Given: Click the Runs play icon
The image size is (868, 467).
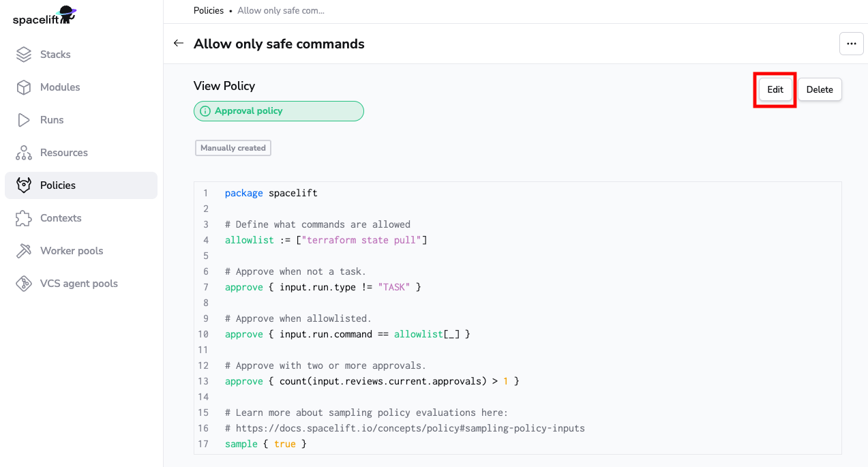Looking at the screenshot, I should click(24, 120).
